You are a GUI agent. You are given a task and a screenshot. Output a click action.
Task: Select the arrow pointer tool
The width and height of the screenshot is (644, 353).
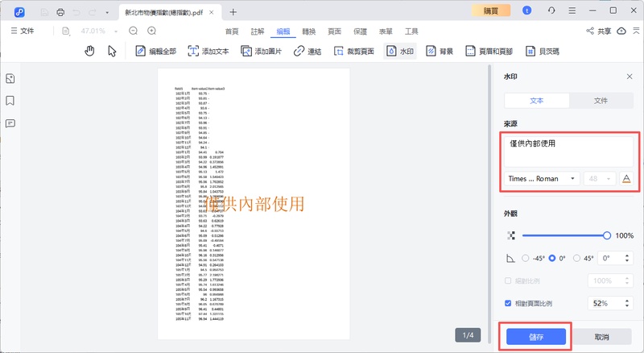(x=112, y=51)
